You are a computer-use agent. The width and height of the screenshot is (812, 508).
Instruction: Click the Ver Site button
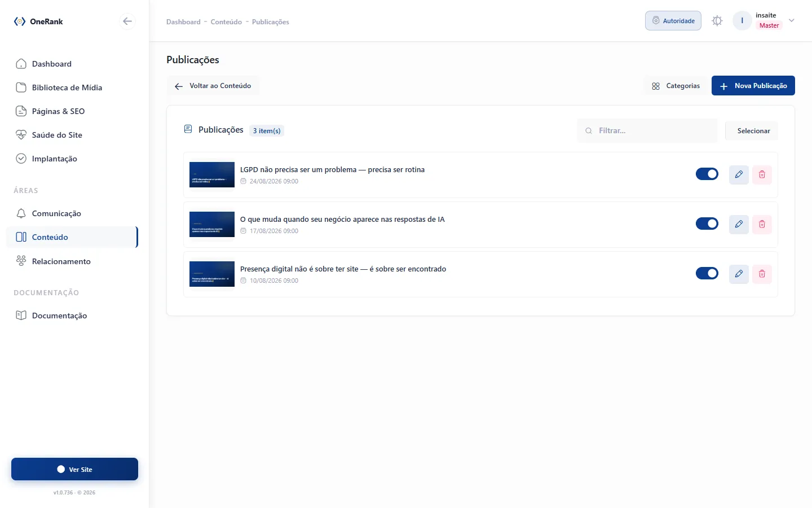point(74,469)
